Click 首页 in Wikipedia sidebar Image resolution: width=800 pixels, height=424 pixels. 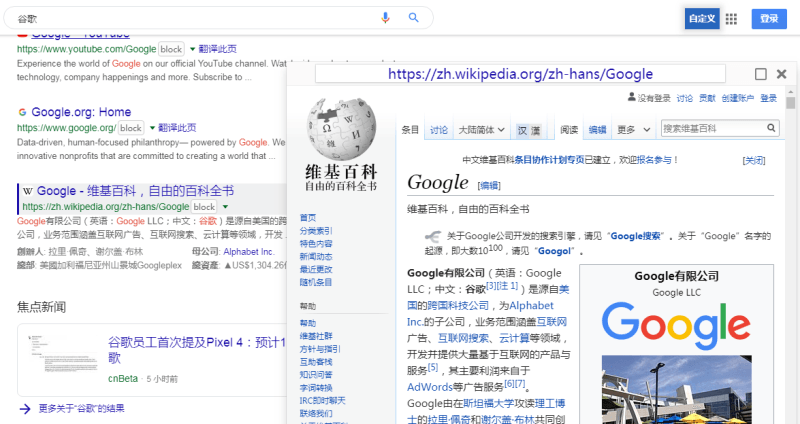308,217
